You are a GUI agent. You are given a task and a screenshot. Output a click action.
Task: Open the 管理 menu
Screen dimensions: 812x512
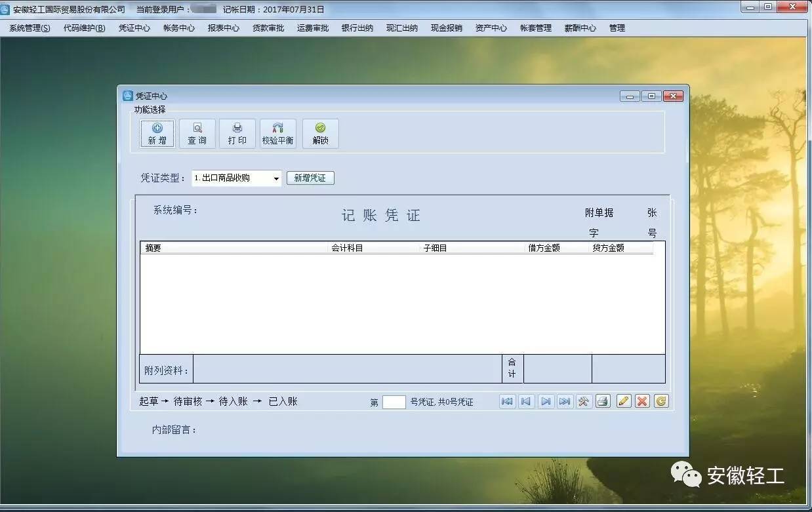[617, 28]
